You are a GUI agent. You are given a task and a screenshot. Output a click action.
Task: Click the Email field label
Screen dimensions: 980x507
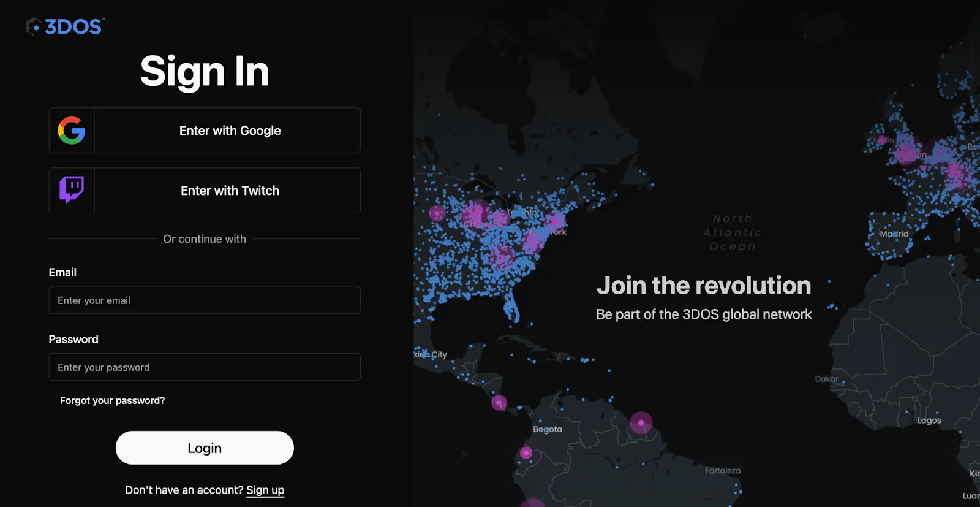pyautogui.click(x=62, y=272)
